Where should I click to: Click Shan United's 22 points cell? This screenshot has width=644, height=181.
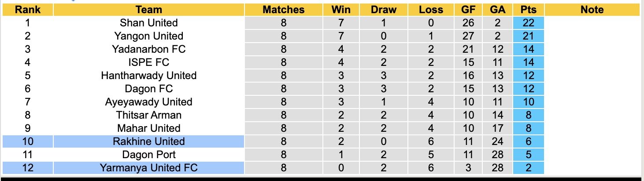click(x=529, y=23)
